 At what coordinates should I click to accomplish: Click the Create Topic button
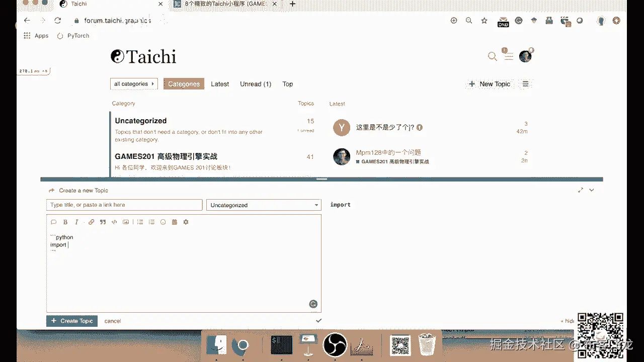(x=72, y=321)
